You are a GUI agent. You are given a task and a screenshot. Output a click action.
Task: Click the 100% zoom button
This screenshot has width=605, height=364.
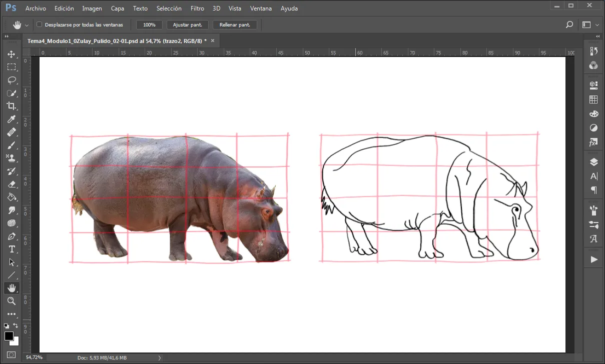[149, 24]
